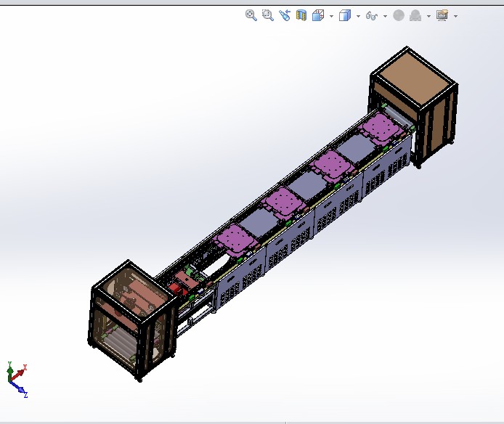Image resolution: width=504 pixels, height=424 pixels.
Task: Activate the Zoom to Area tool
Action: click(x=268, y=15)
